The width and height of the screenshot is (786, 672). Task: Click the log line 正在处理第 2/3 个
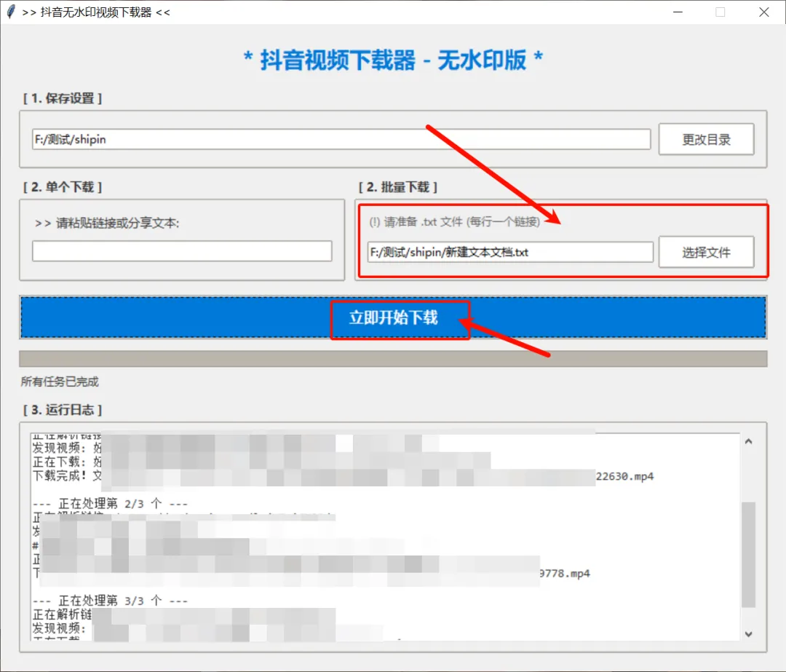(x=111, y=504)
